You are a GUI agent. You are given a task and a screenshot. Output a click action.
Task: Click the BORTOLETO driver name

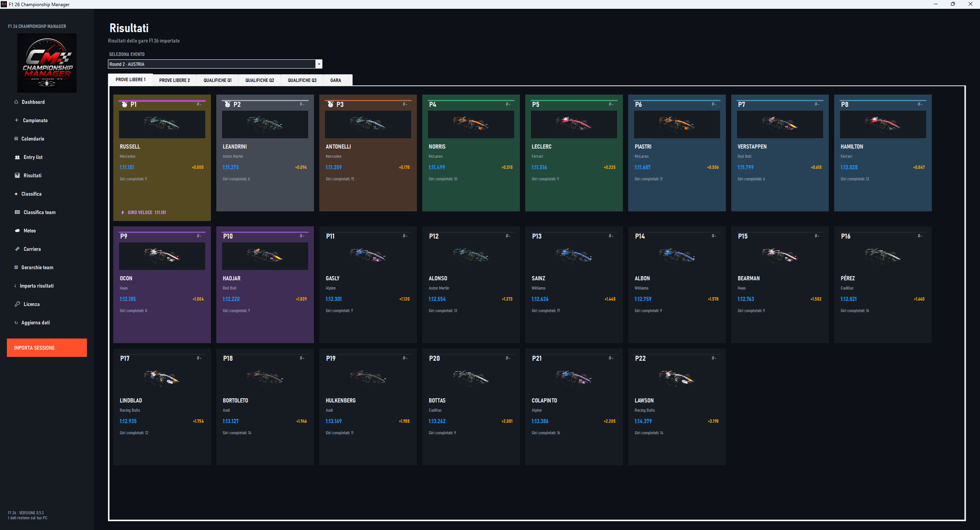(x=235, y=401)
